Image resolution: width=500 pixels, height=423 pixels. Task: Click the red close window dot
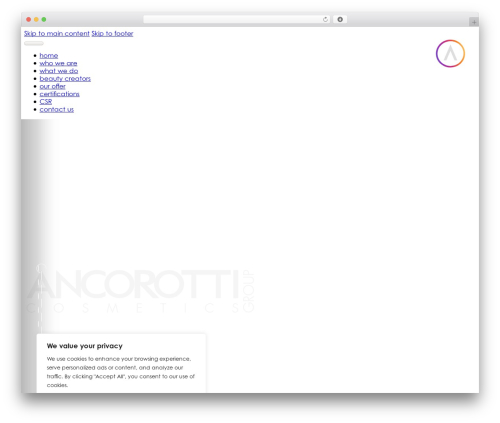[29, 19]
